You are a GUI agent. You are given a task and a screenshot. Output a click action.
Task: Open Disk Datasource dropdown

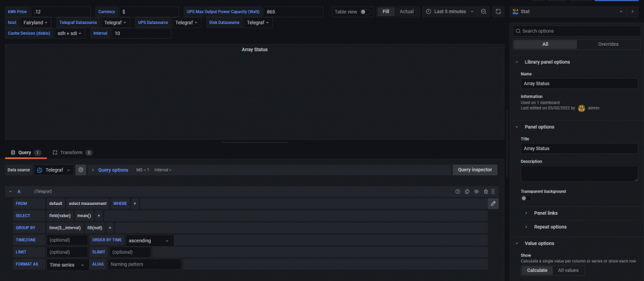point(258,23)
